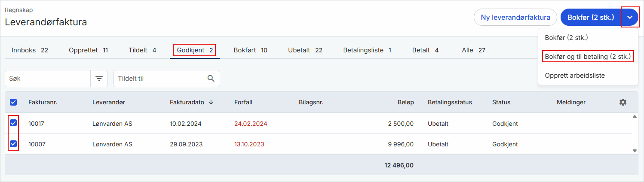Collapse the Bokfør dropdown arrow button

630,18
